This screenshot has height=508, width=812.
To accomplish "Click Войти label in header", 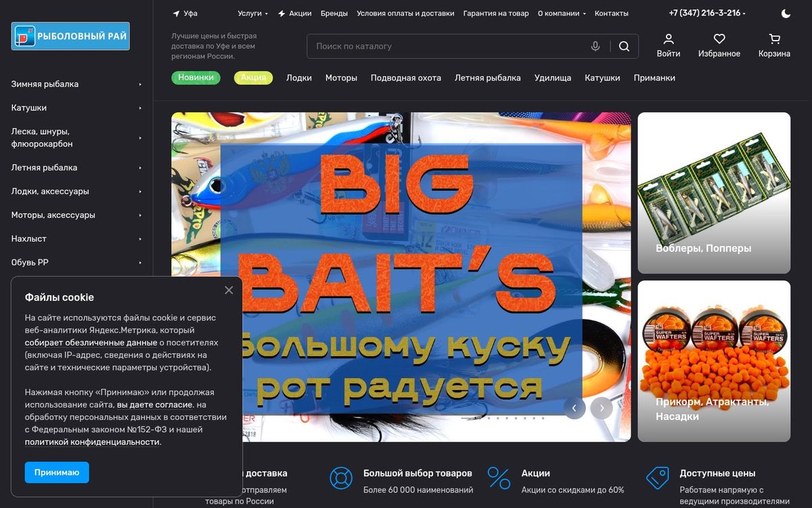I will [x=669, y=54].
